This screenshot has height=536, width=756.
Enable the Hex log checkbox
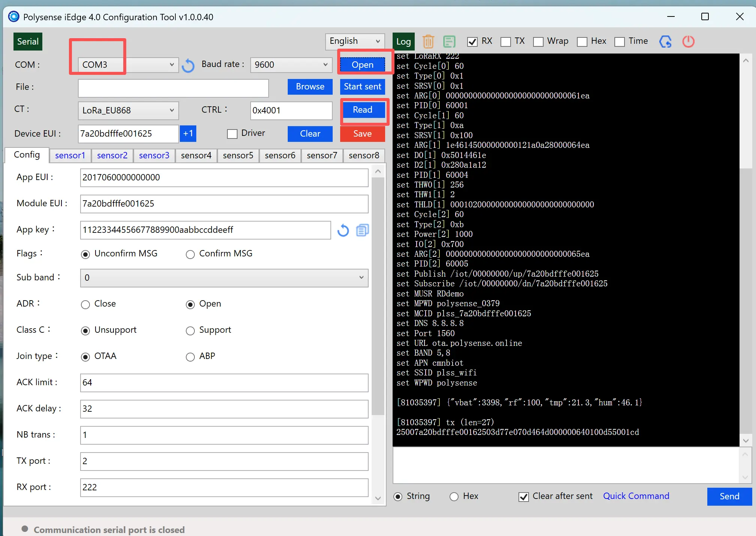582,42
